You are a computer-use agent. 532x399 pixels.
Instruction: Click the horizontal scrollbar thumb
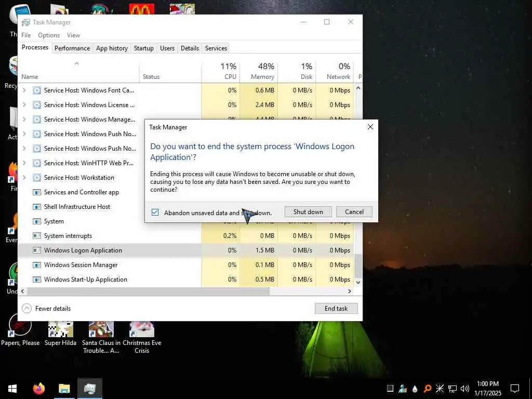pyautogui.click(x=148, y=291)
